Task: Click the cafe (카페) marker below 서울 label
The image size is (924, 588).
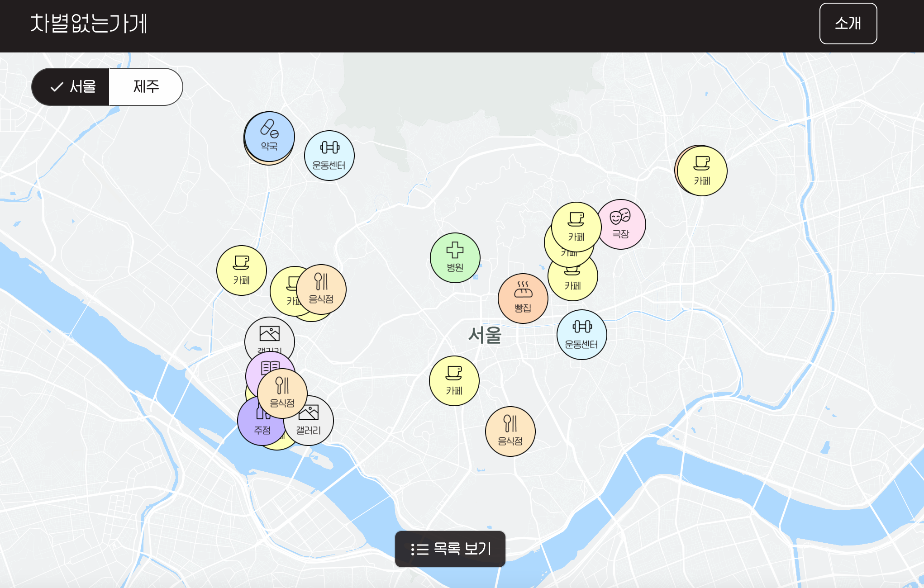Action: [x=454, y=381]
